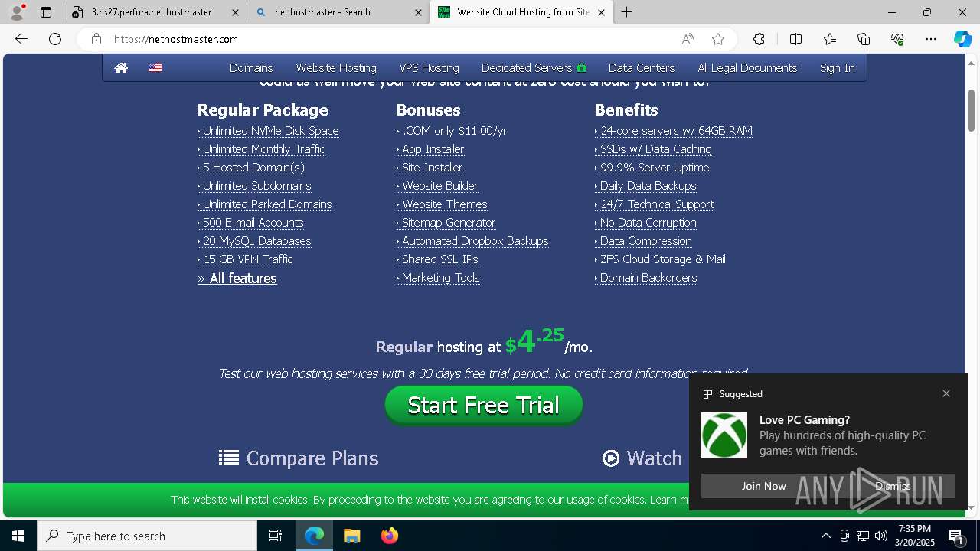Open the US flag language selector

[155, 68]
